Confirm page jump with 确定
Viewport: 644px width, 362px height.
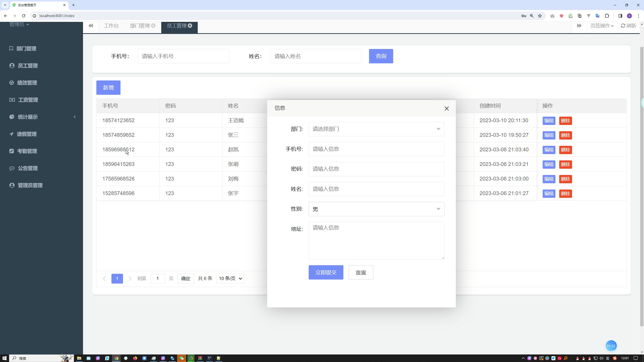pos(186,279)
